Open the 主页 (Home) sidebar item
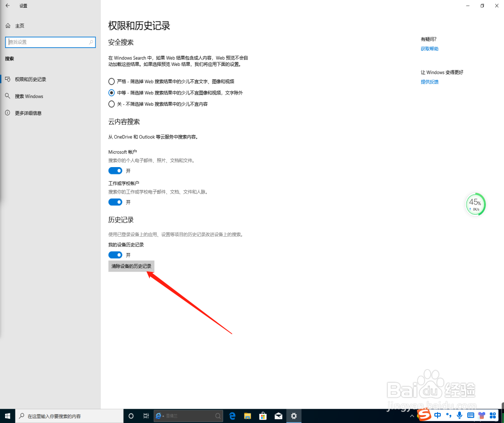This screenshot has width=504, height=423. coord(20,26)
